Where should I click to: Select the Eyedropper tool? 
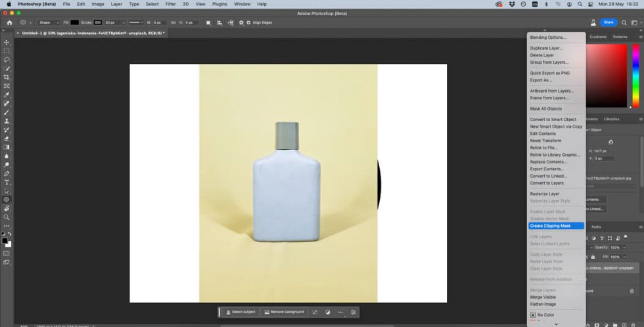coord(7,95)
